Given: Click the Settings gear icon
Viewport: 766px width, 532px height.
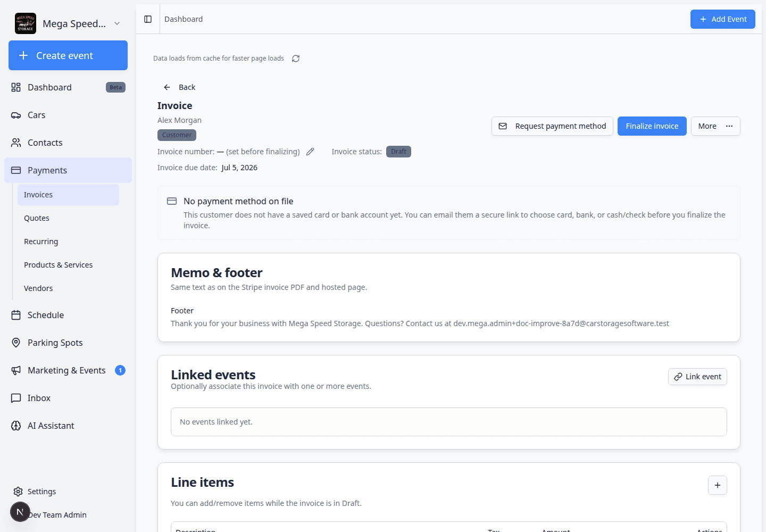Looking at the screenshot, I should (x=18, y=492).
